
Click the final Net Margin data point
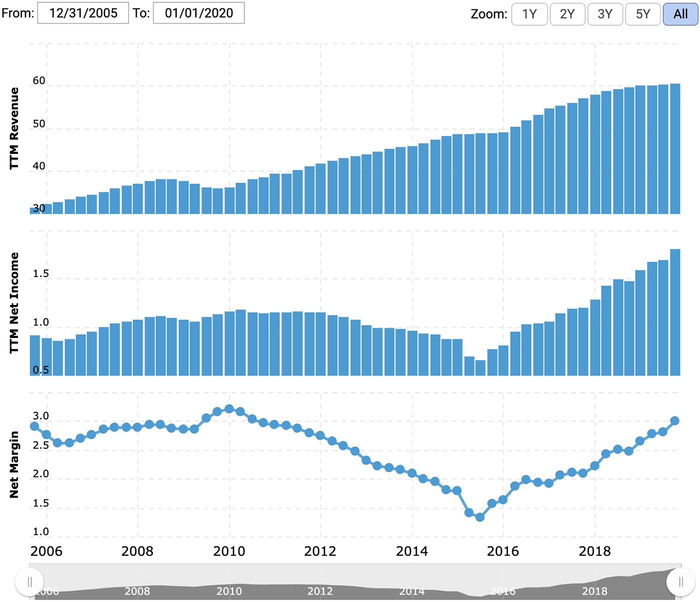(x=674, y=420)
